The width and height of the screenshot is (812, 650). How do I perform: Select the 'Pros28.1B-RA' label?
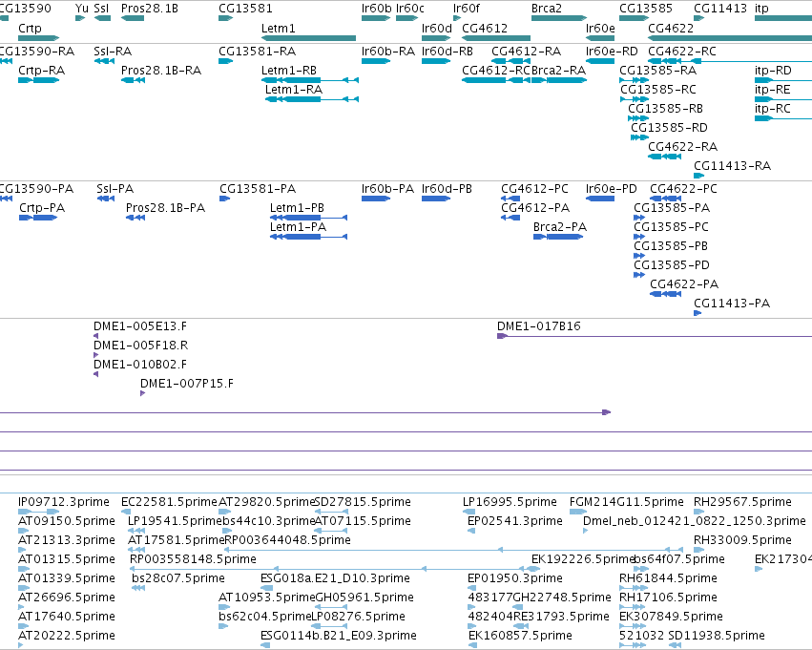coord(161,71)
